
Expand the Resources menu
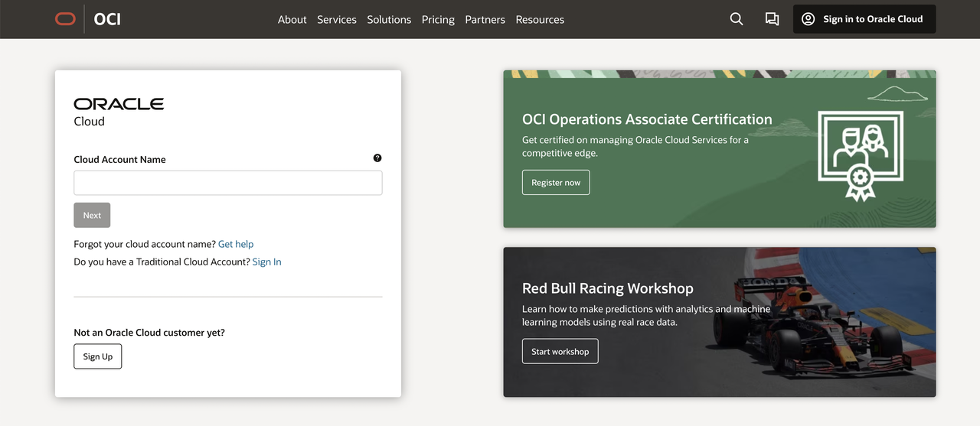point(540,20)
